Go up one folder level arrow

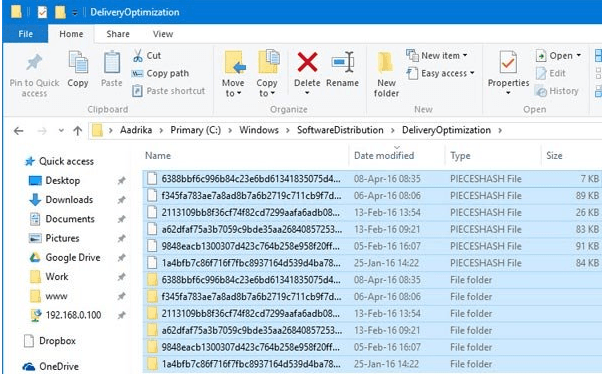[78, 131]
